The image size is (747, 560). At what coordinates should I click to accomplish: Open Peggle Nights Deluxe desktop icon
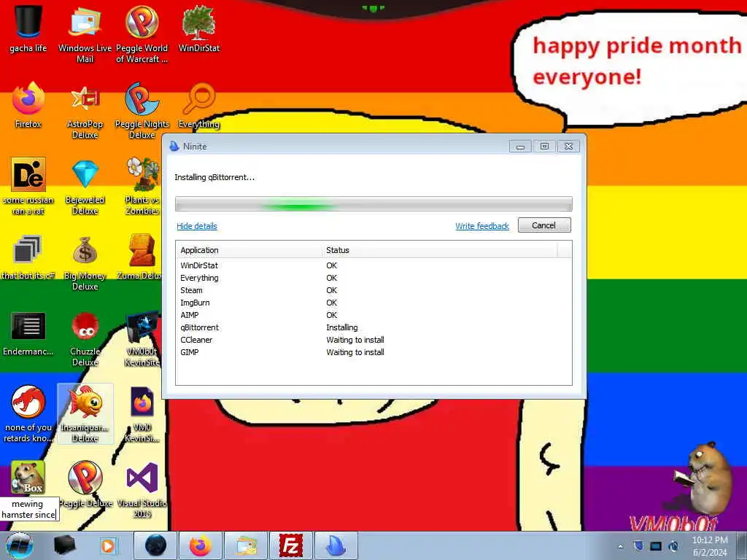142,111
